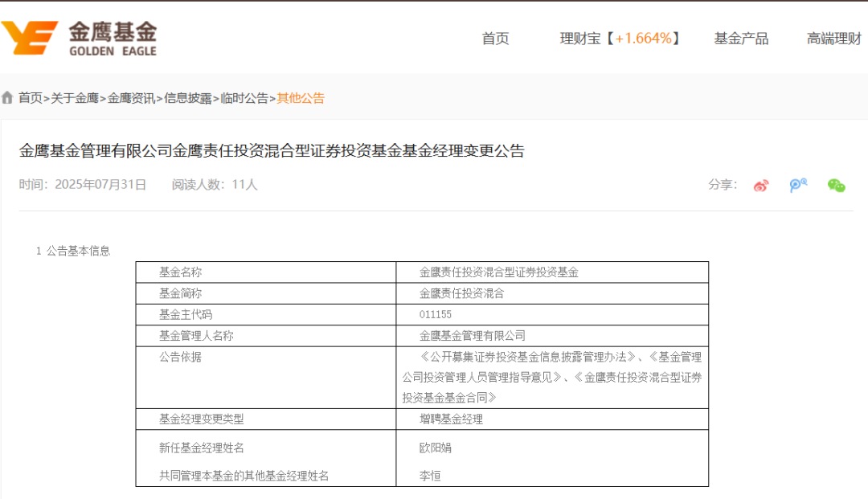Open 理财宝 in the top navigation

[x=620, y=39]
